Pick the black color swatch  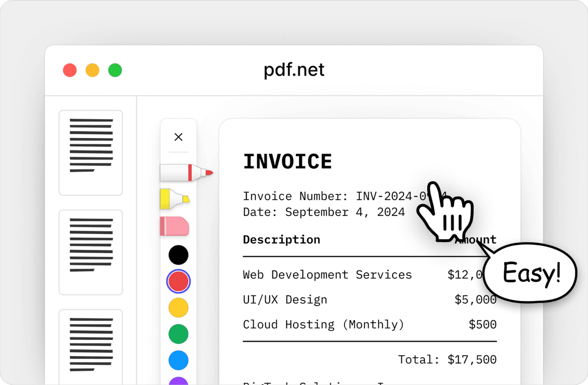(x=178, y=255)
